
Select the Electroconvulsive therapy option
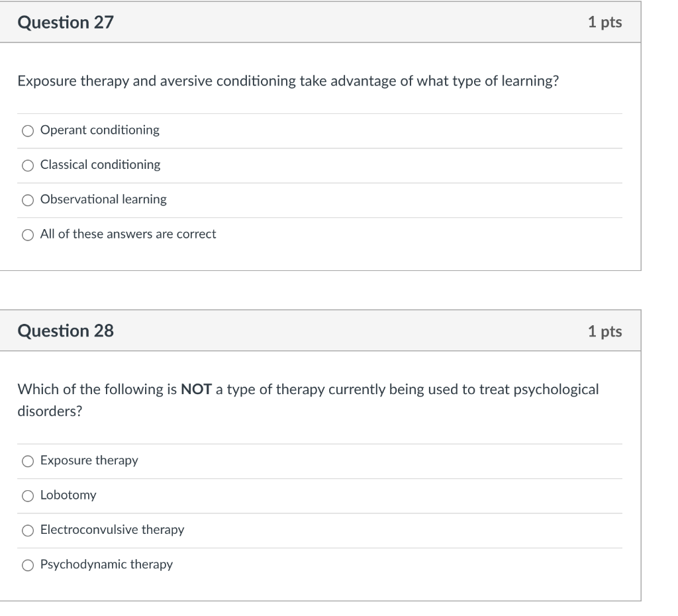[x=27, y=529]
